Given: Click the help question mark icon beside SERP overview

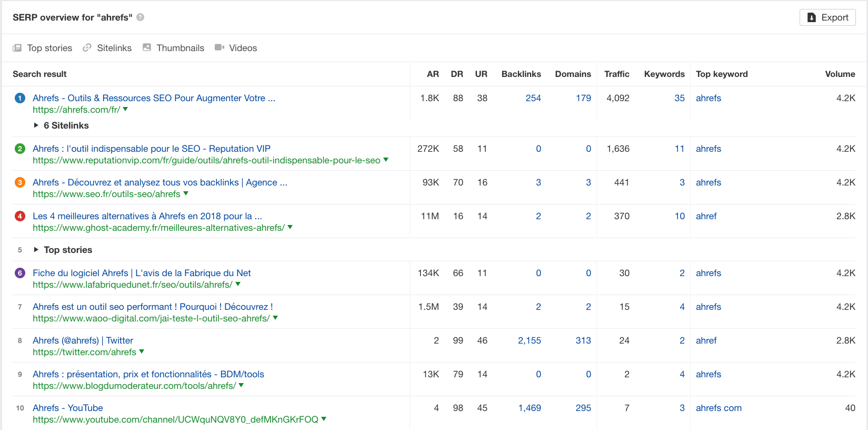Looking at the screenshot, I should pyautogui.click(x=141, y=17).
